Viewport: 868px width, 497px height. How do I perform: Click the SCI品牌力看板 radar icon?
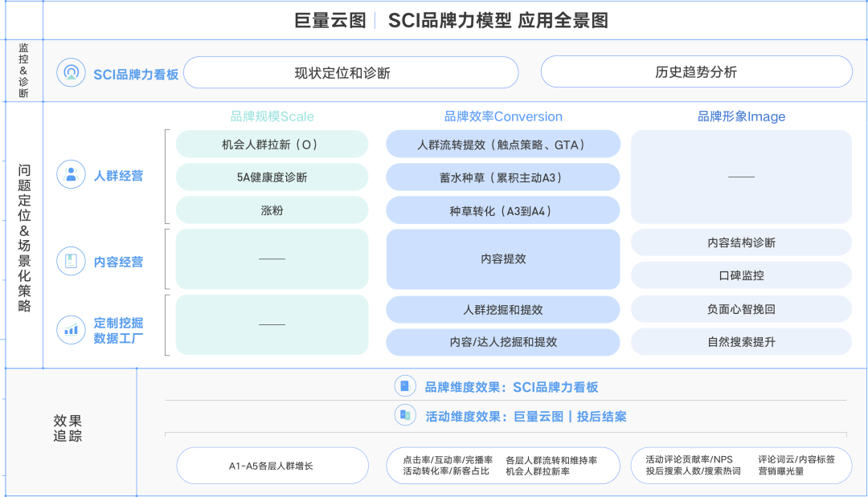71,72
